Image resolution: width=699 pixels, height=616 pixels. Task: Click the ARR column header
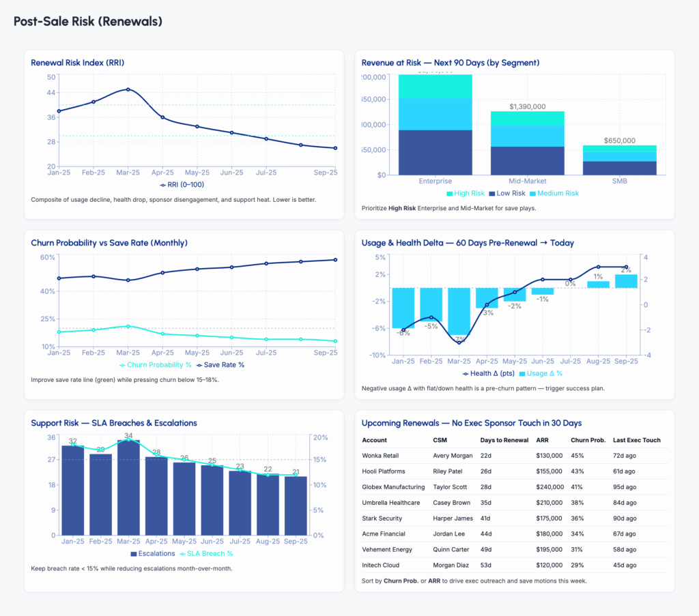(543, 440)
